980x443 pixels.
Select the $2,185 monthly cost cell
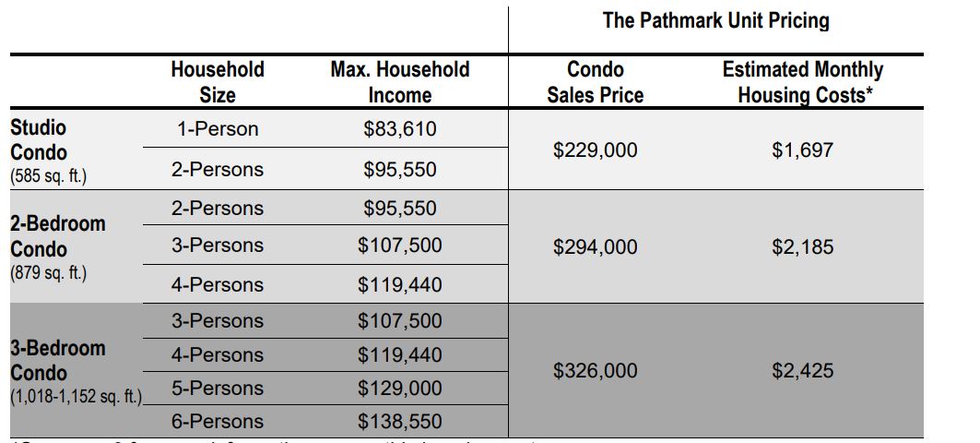click(x=802, y=246)
